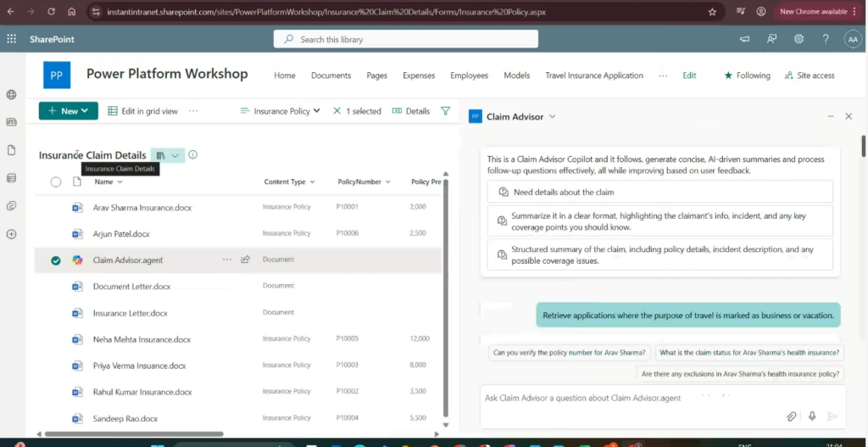This screenshot has width=868, height=447.
Task: Open the globe icon in left rail
Action: click(x=11, y=95)
